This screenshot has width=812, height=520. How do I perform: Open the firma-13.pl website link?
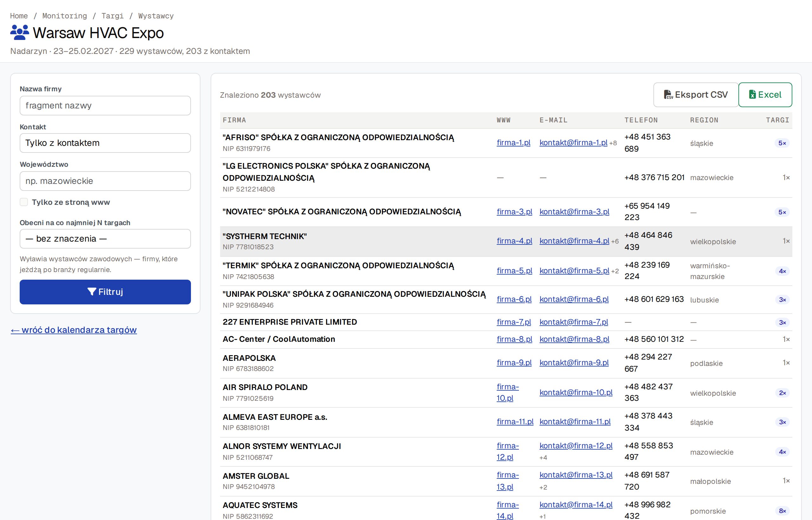coord(508,481)
